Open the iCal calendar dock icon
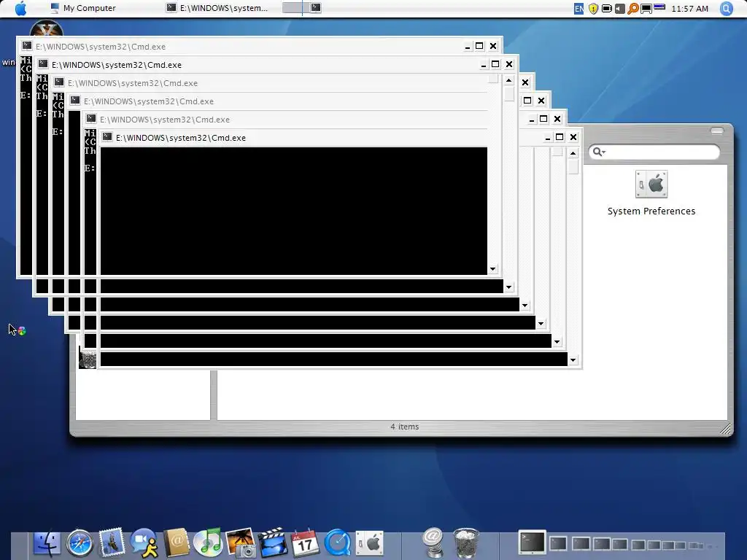 tap(305, 542)
